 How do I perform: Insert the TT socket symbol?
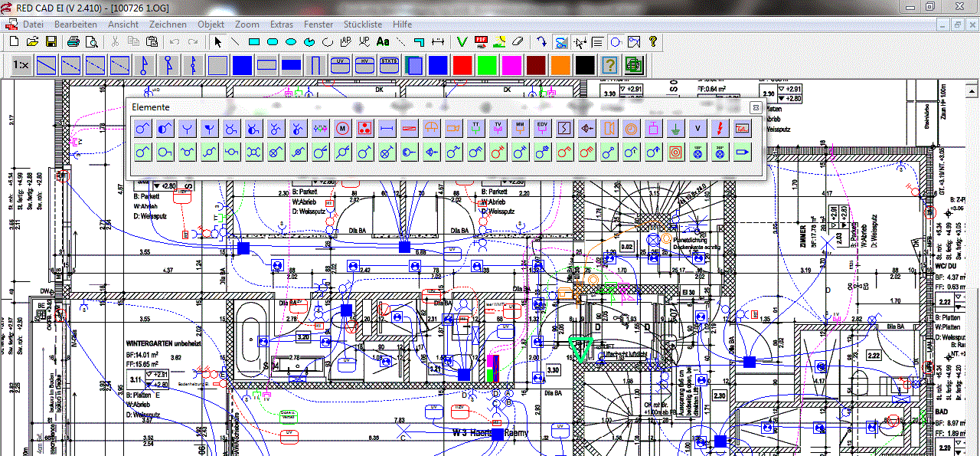476,128
